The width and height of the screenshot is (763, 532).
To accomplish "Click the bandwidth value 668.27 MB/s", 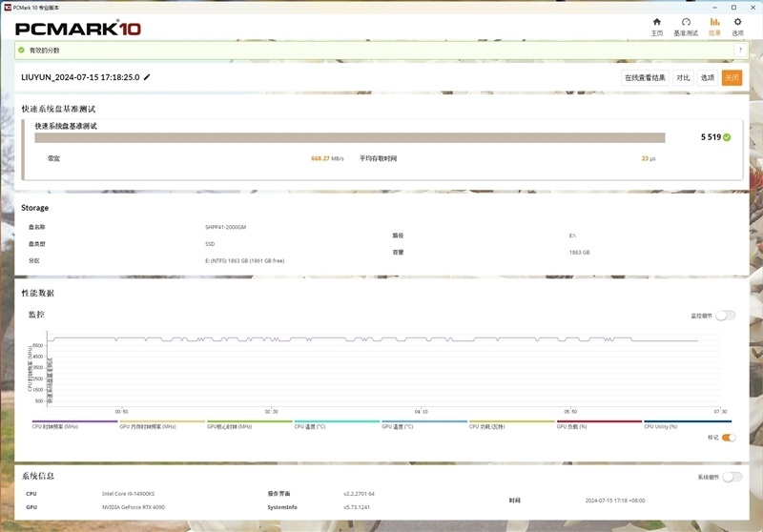I will click(327, 158).
